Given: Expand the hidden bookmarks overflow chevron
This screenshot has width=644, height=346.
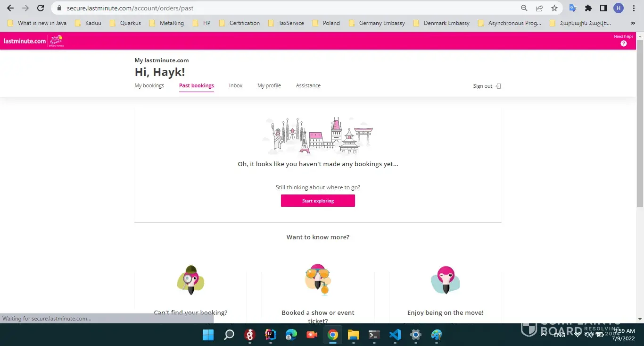Looking at the screenshot, I should point(633,23).
